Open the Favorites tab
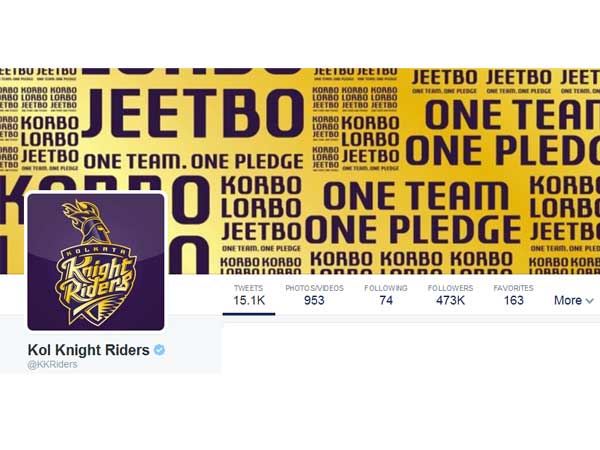This screenshot has width=600, height=450. coord(514,295)
